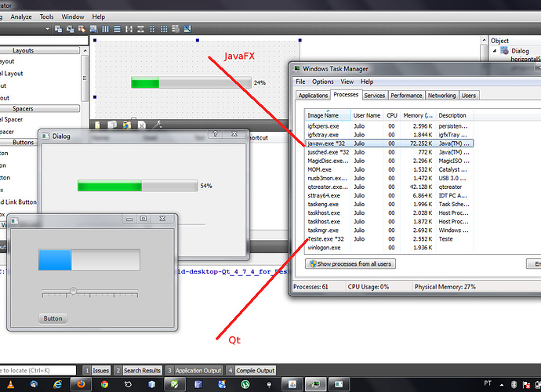Click Java app icon on the taskbar
Screen dimensions: 541x392
pyautogui.click(x=292, y=384)
